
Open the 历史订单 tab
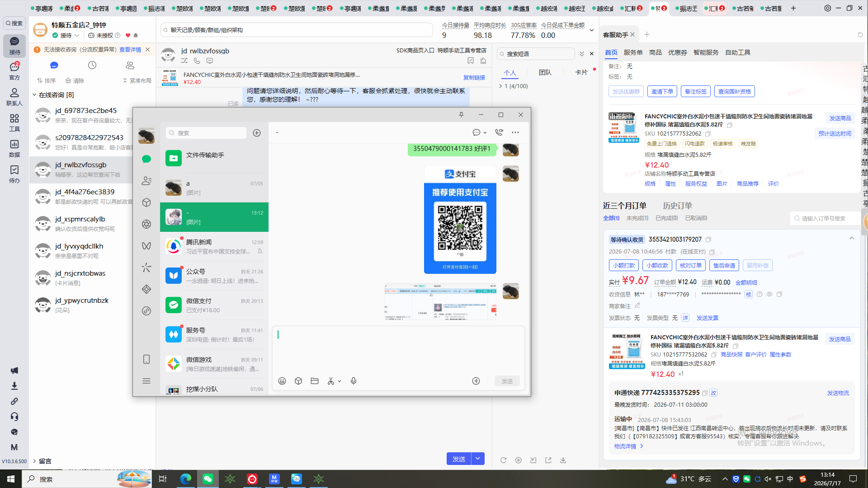[x=677, y=206]
